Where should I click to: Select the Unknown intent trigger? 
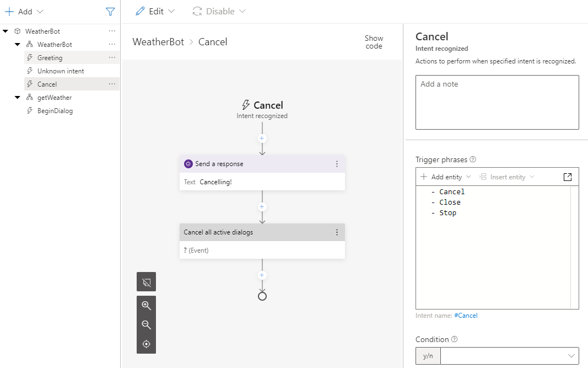click(x=61, y=71)
